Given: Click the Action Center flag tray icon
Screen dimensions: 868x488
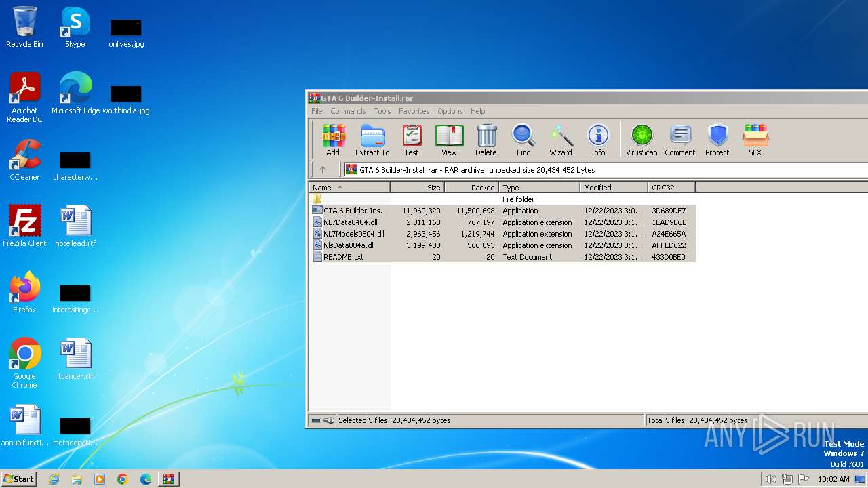Looking at the screenshot, I should [x=804, y=479].
